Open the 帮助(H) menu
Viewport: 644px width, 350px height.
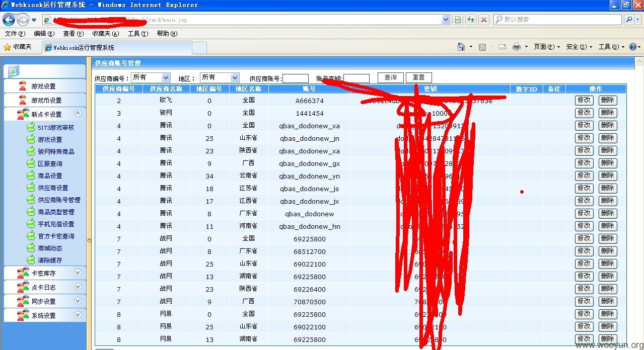point(167,34)
